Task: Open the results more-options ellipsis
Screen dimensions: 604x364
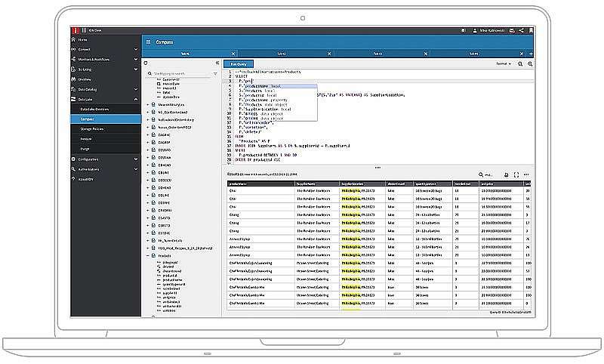Action: (526, 175)
